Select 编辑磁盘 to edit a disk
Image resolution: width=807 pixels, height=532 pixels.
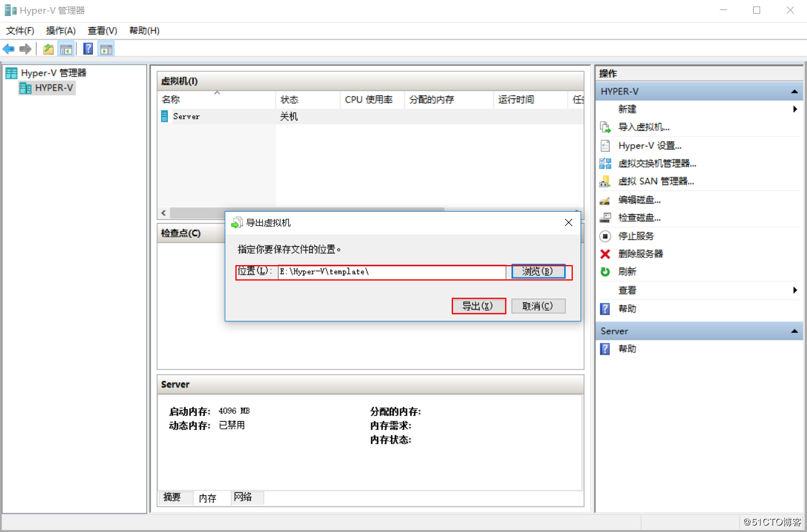pyautogui.click(x=639, y=199)
